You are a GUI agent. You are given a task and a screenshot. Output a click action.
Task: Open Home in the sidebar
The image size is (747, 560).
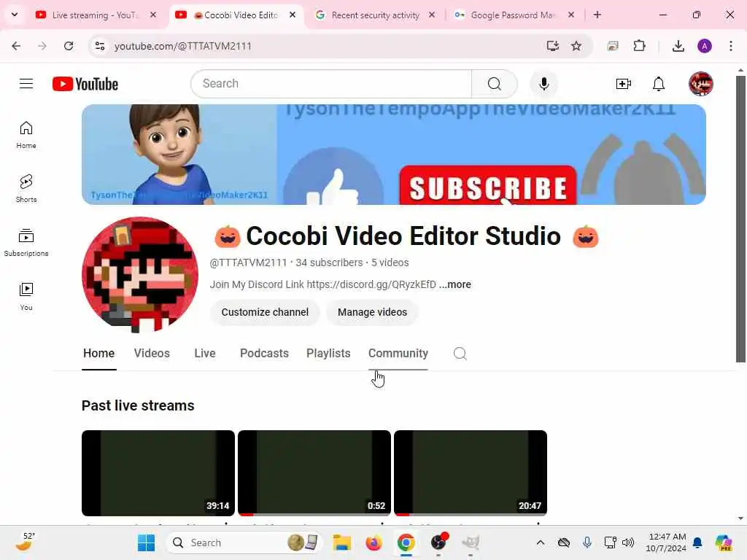pyautogui.click(x=26, y=135)
